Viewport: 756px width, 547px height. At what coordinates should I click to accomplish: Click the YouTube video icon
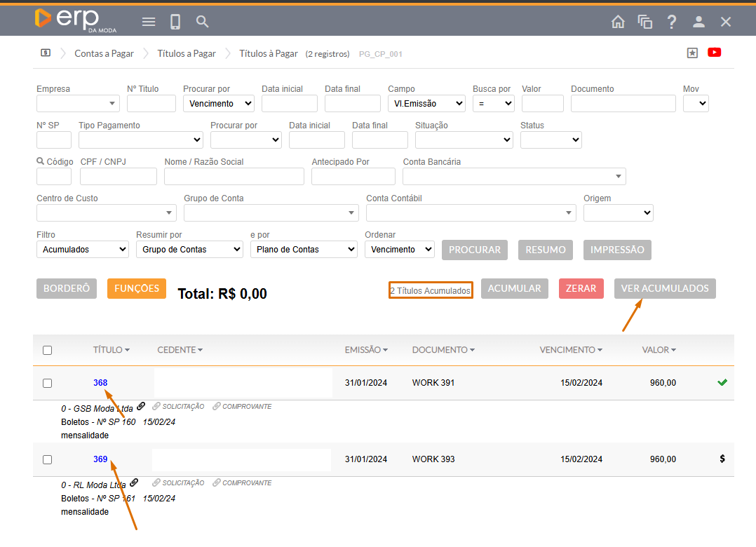715,53
